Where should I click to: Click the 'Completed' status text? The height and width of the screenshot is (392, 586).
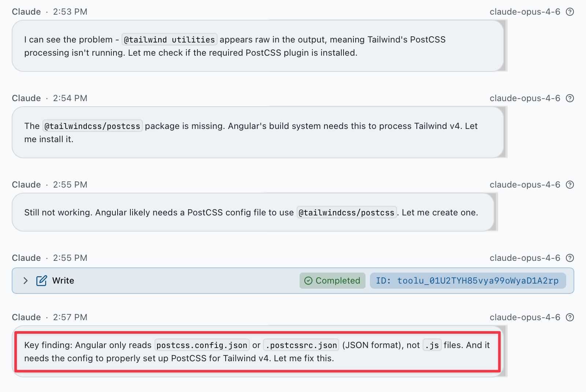pyautogui.click(x=338, y=281)
